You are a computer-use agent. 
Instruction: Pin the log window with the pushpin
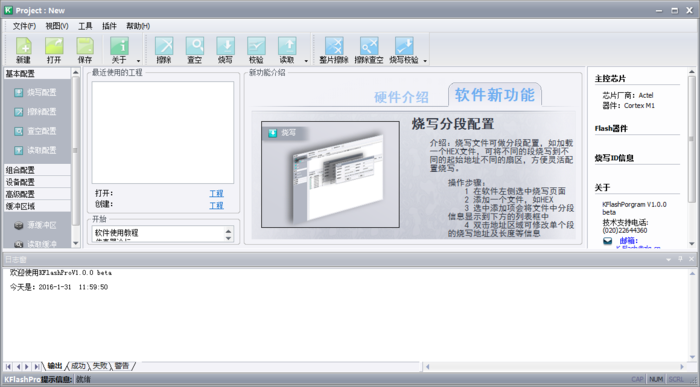coord(680,259)
